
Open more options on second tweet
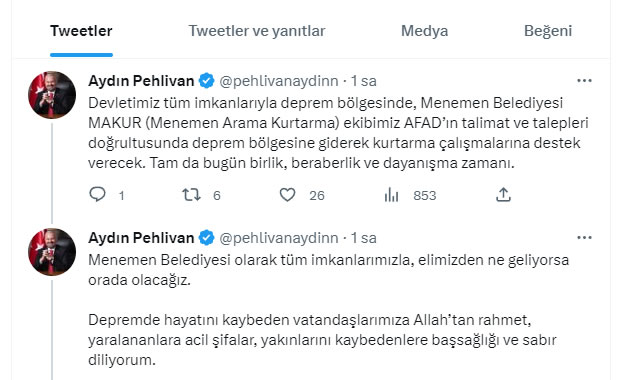tap(584, 237)
